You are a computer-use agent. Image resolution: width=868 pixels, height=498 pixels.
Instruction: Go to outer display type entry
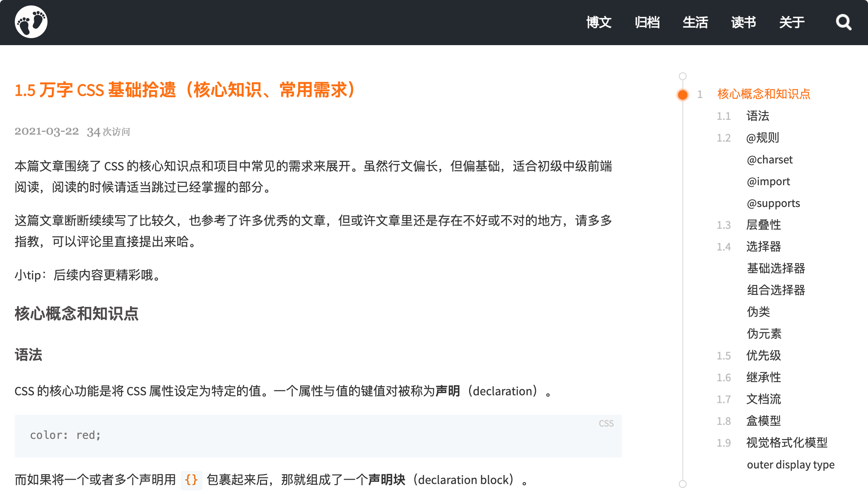pos(791,465)
